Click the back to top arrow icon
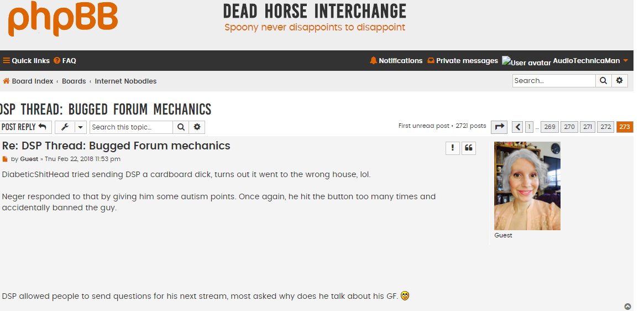This screenshot has height=311, width=644. [x=627, y=307]
